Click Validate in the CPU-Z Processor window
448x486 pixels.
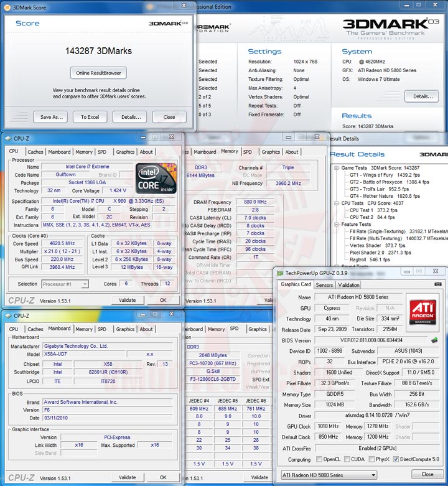128,300
